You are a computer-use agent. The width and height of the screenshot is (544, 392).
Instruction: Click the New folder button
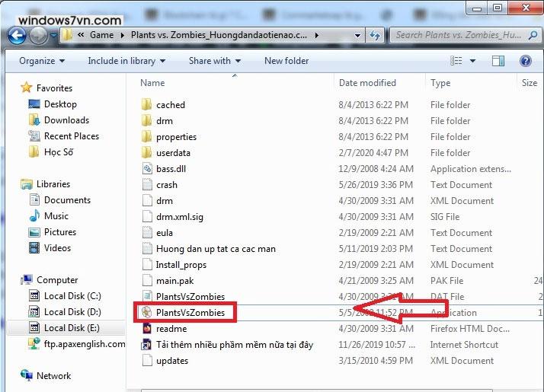pyautogui.click(x=286, y=61)
